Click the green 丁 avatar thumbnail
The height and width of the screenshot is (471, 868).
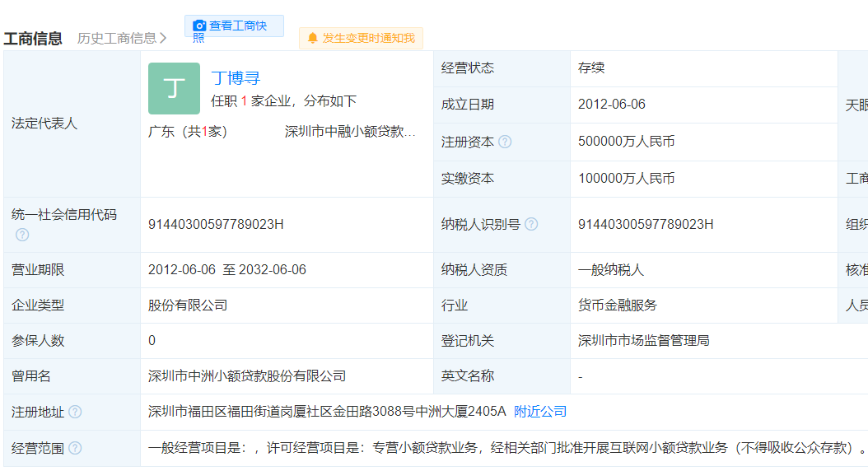pos(174,89)
